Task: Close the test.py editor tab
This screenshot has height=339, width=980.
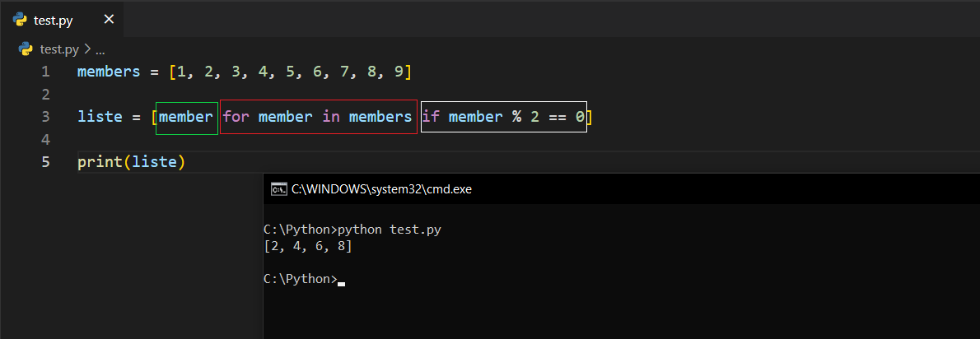Action: [109, 20]
